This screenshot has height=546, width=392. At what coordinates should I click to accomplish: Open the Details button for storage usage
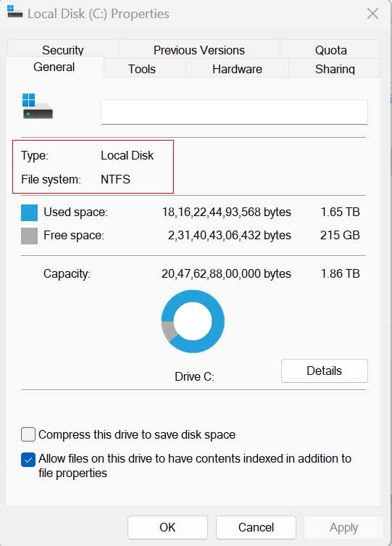tap(324, 371)
